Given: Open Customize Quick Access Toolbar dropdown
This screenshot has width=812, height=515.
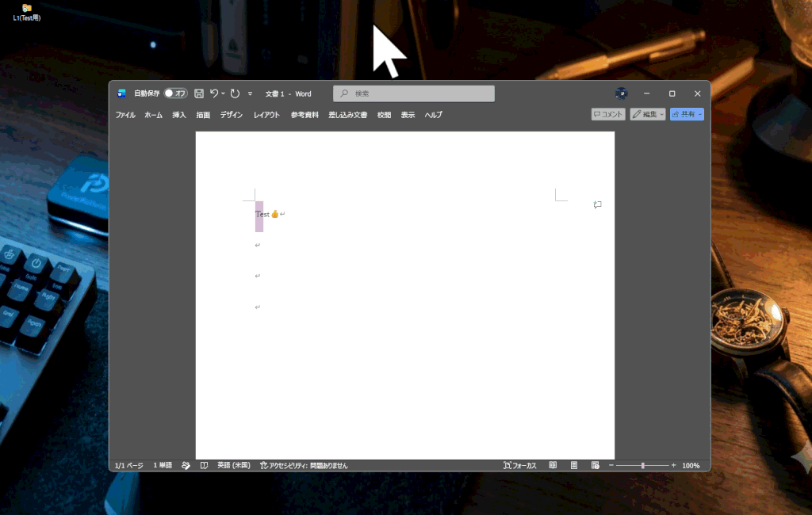Looking at the screenshot, I should point(250,93).
